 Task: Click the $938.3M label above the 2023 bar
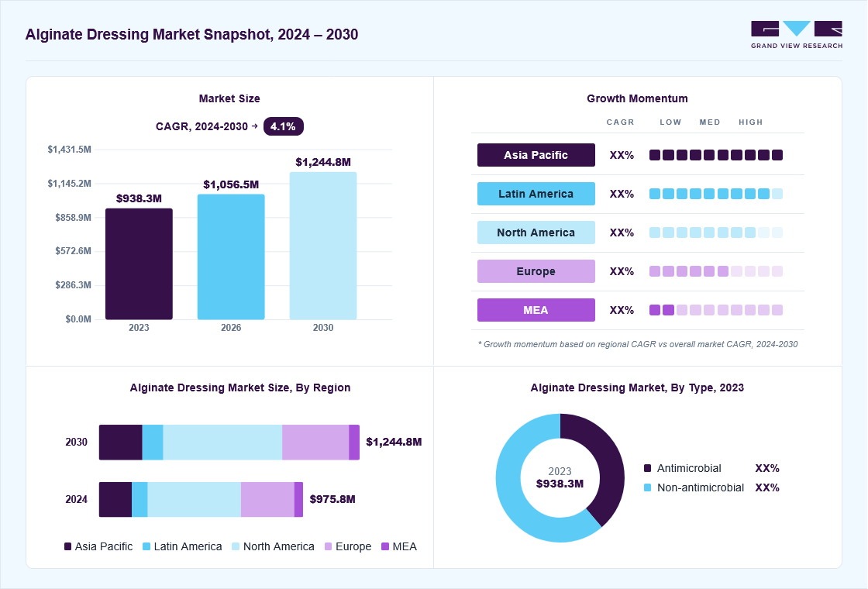[x=139, y=198]
